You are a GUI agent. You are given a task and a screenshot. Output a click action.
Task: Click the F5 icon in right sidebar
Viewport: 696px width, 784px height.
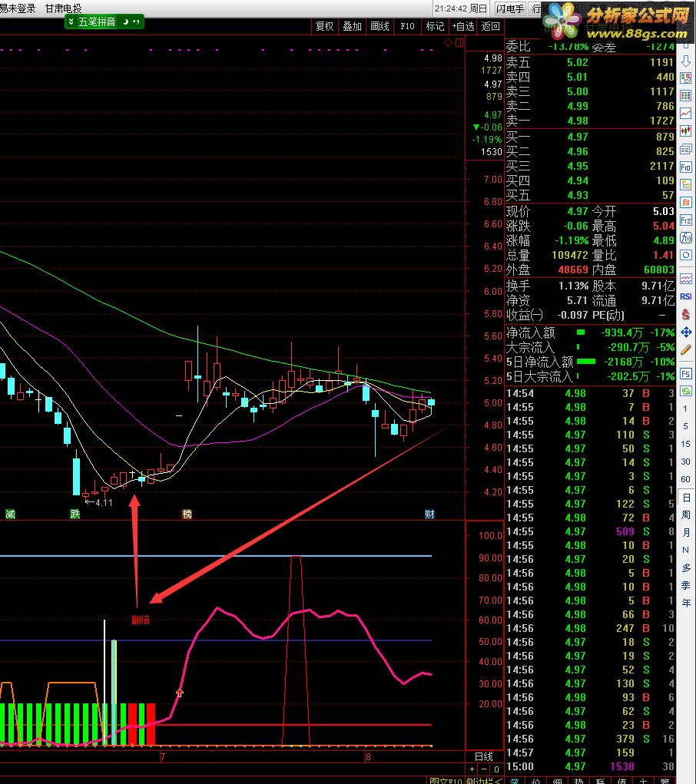pos(685,373)
